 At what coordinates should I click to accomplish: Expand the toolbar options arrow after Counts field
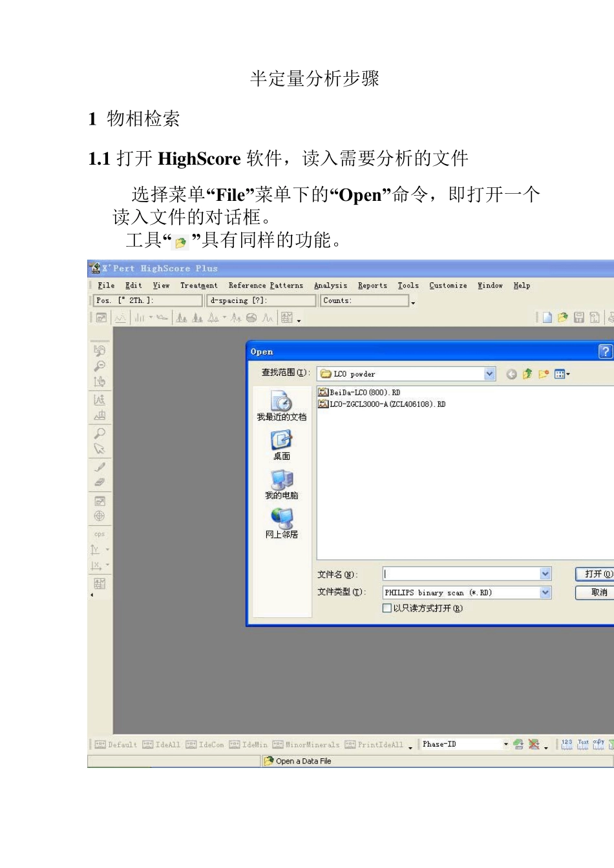(x=413, y=302)
